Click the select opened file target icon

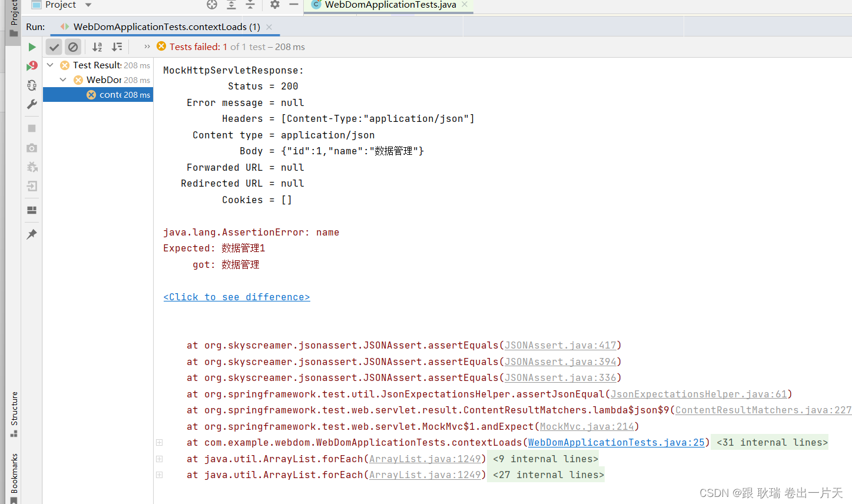pyautogui.click(x=212, y=5)
